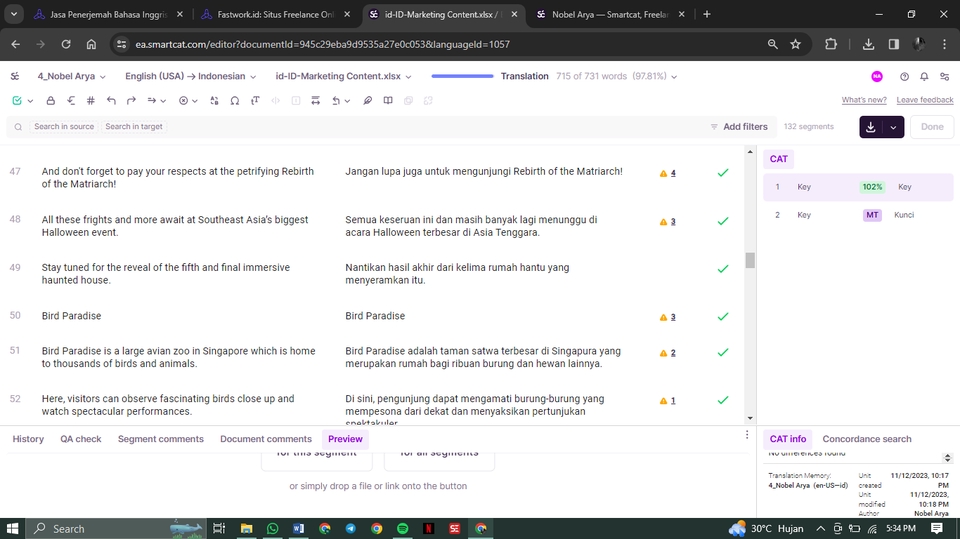Open the Segment comments tab
This screenshot has height=539, width=960.
click(160, 439)
